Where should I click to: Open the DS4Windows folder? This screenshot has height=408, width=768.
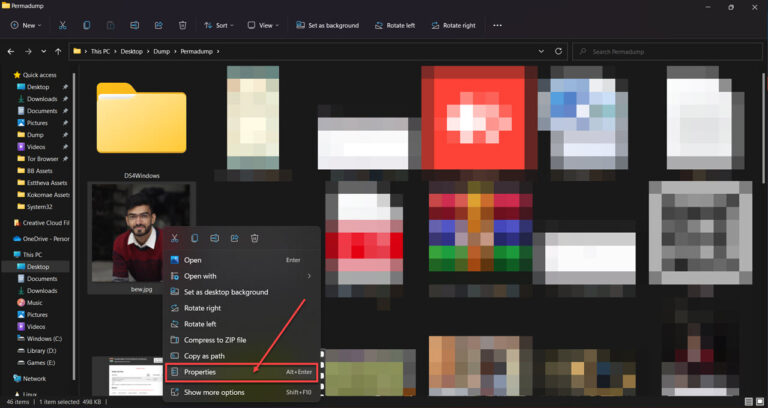pyautogui.click(x=142, y=118)
